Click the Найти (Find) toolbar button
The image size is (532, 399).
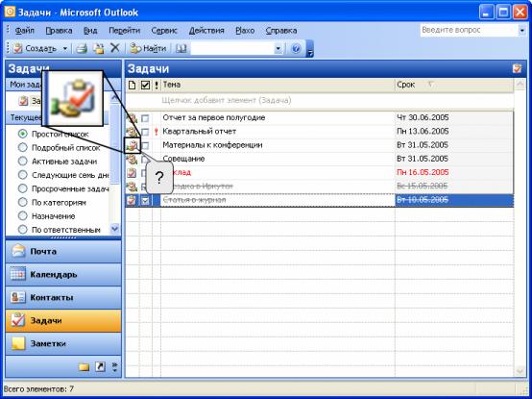[148, 49]
